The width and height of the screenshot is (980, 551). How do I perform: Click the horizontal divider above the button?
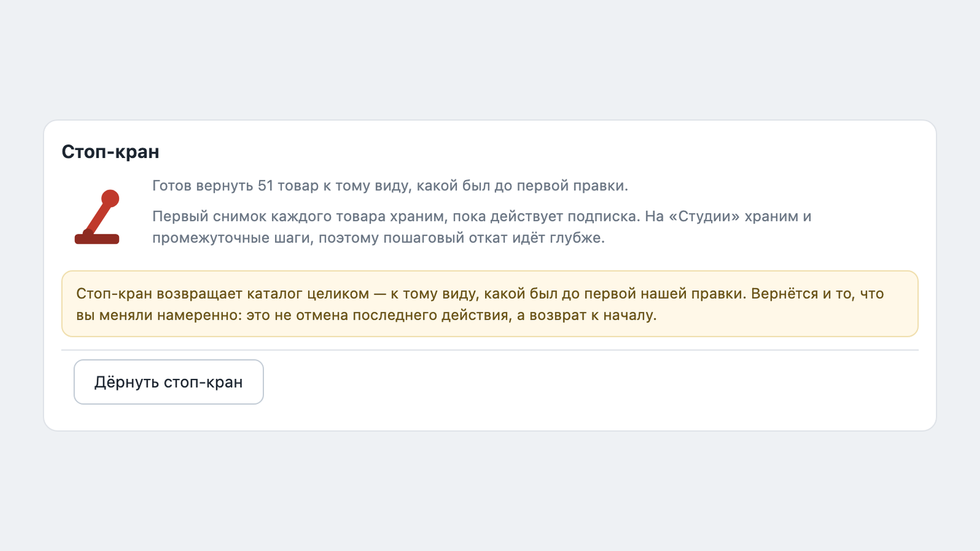pos(490,350)
